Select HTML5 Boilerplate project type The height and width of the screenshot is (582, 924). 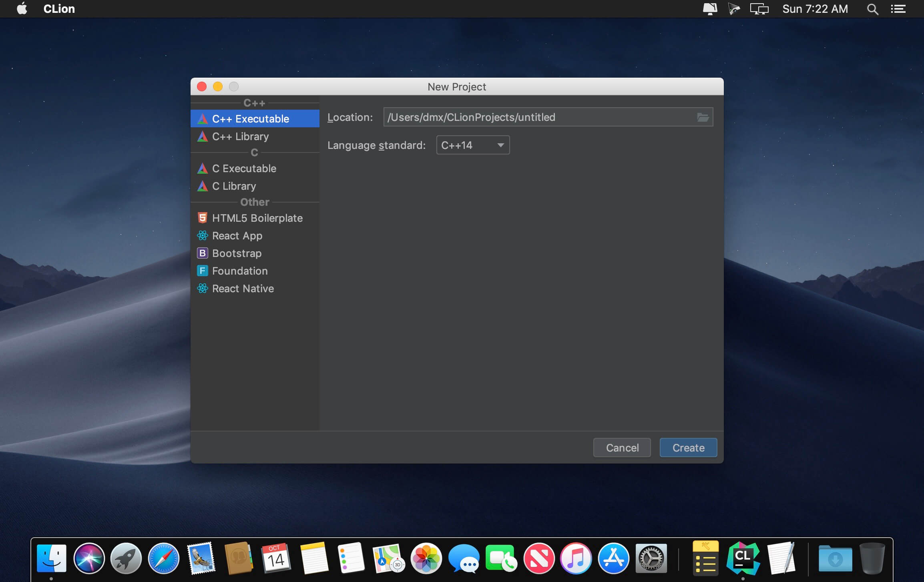pos(257,218)
